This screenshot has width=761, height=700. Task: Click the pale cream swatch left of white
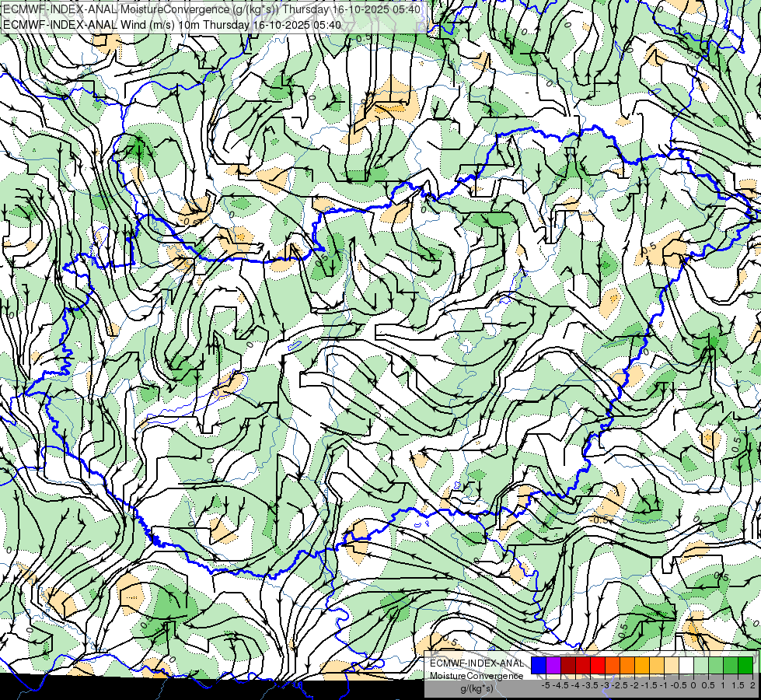pos(671,665)
